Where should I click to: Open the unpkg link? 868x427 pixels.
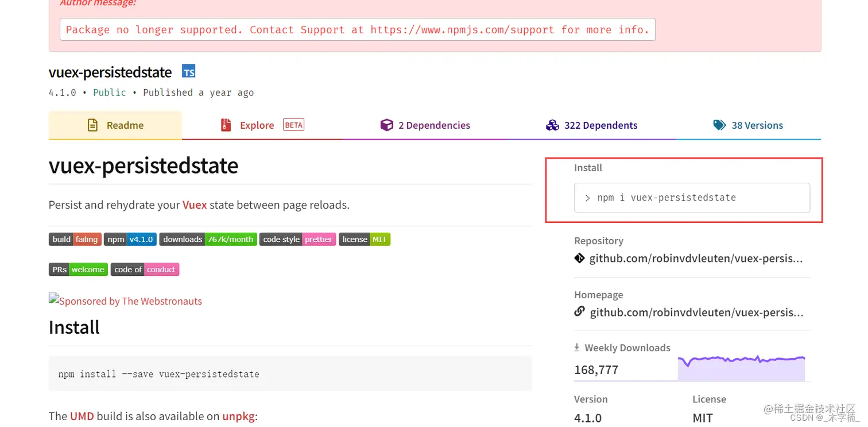point(238,416)
